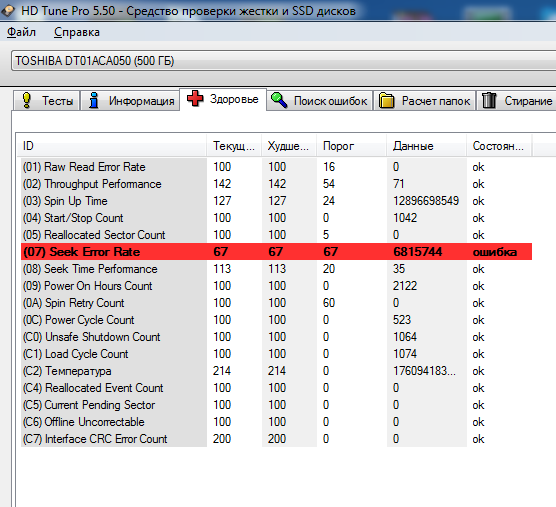The width and height of the screenshot is (556, 507).
Task: Select the (C6) Offline Uncorrectable row
Action: click(x=277, y=422)
